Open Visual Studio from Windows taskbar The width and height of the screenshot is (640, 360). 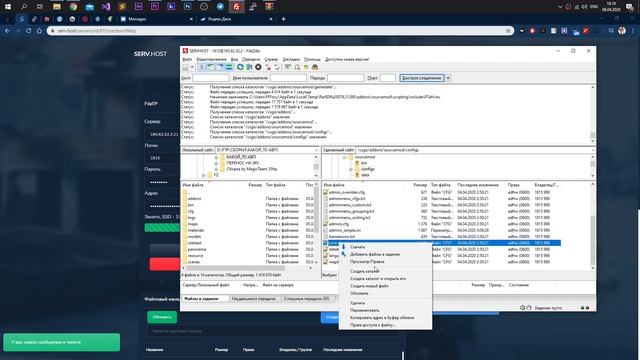(x=106, y=7)
